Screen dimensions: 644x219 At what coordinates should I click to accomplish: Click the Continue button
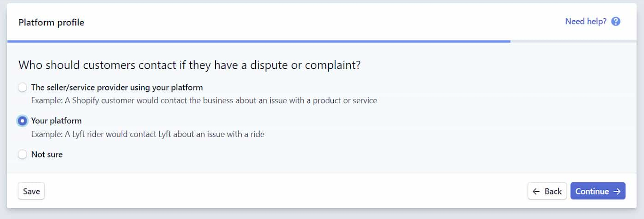tap(598, 191)
